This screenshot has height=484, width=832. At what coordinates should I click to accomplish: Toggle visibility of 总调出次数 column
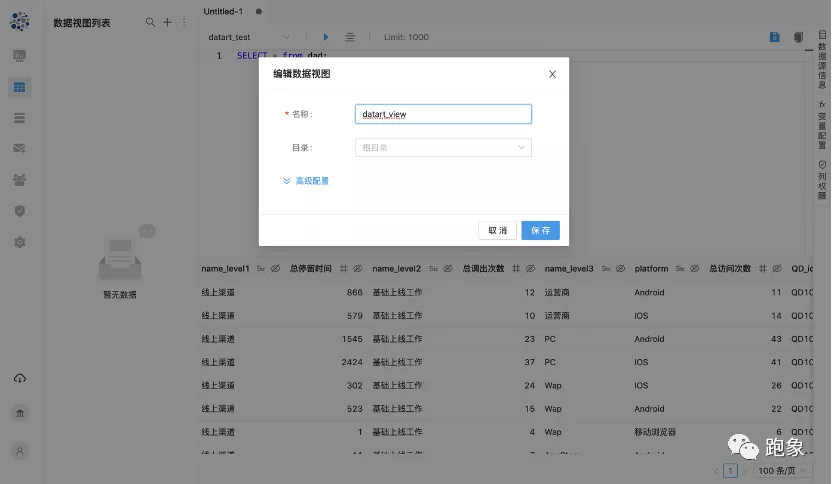point(530,269)
